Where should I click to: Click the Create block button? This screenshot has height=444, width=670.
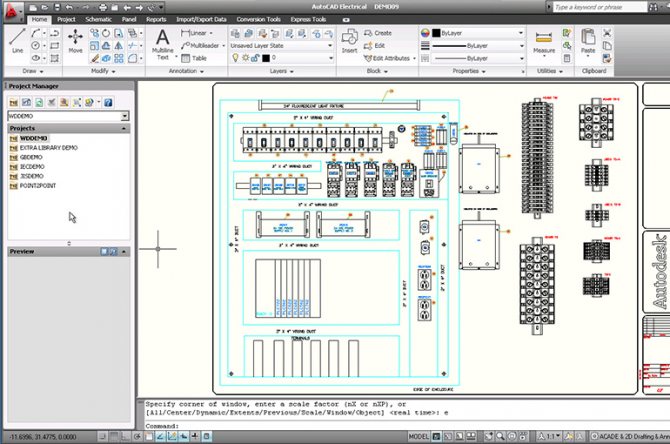pos(378,33)
